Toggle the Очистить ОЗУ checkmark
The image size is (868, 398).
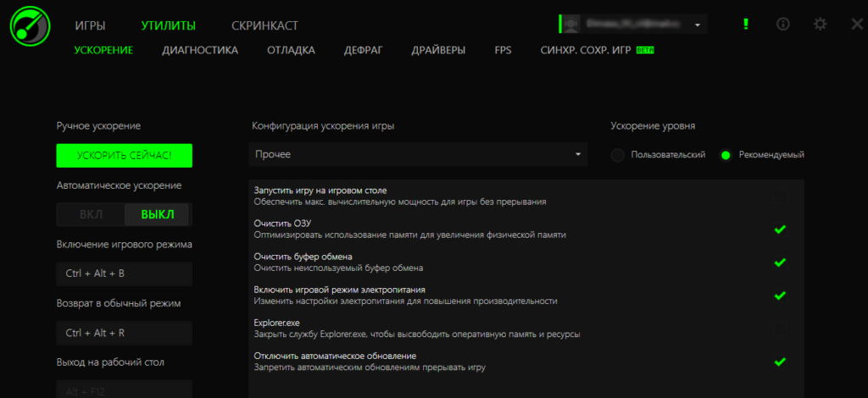tap(780, 229)
